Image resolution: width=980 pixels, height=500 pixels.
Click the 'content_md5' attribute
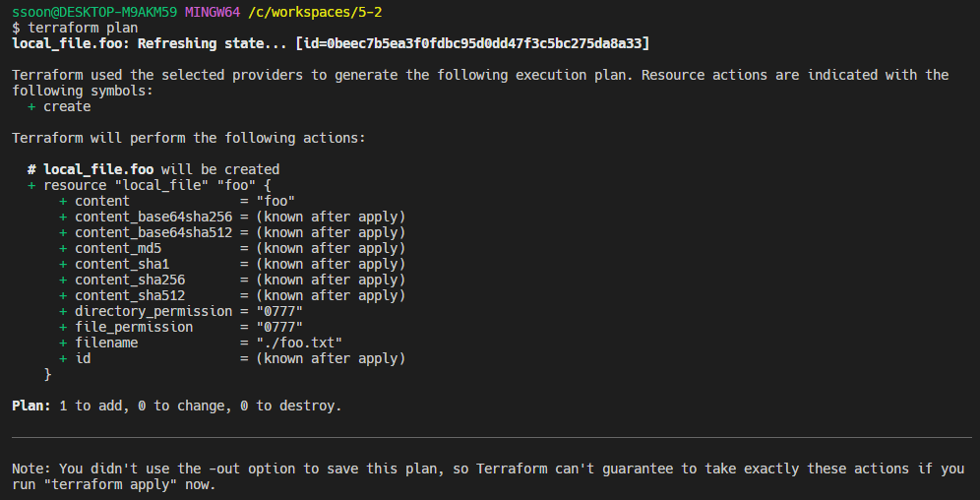pyautogui.click(x=118, y=248)
